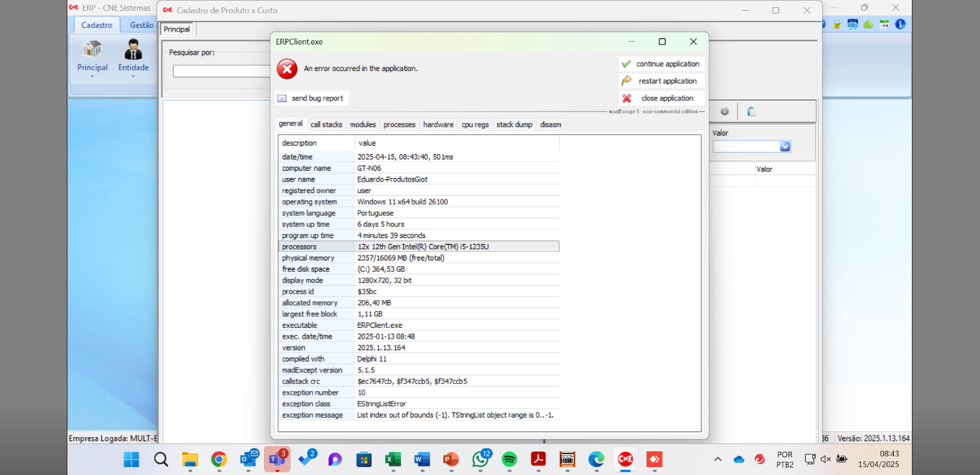
Task: Switch to the call stacks tab
Action: pyautogui.click(x=326, y=125)
